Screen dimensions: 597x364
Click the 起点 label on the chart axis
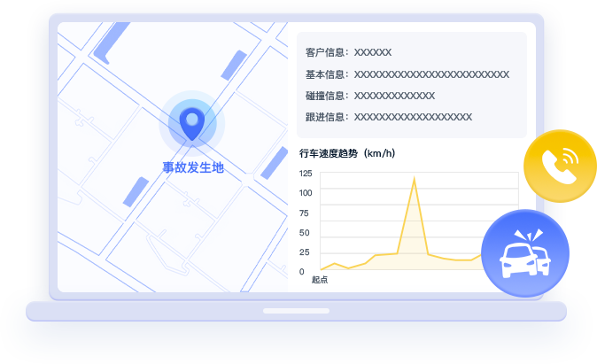point(320,280)
